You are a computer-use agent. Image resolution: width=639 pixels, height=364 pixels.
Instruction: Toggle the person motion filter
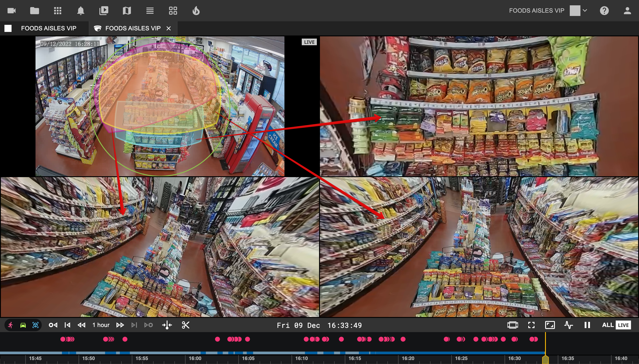[10, 325]
